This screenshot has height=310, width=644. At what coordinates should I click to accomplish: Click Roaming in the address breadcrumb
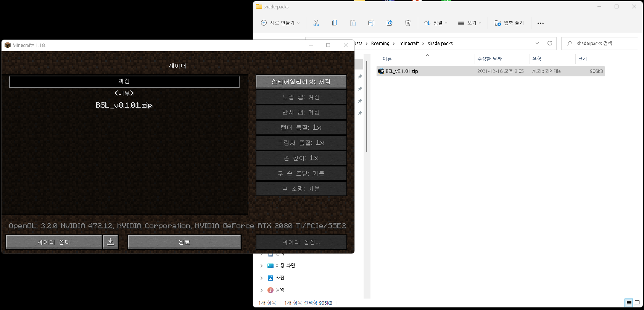380,44
